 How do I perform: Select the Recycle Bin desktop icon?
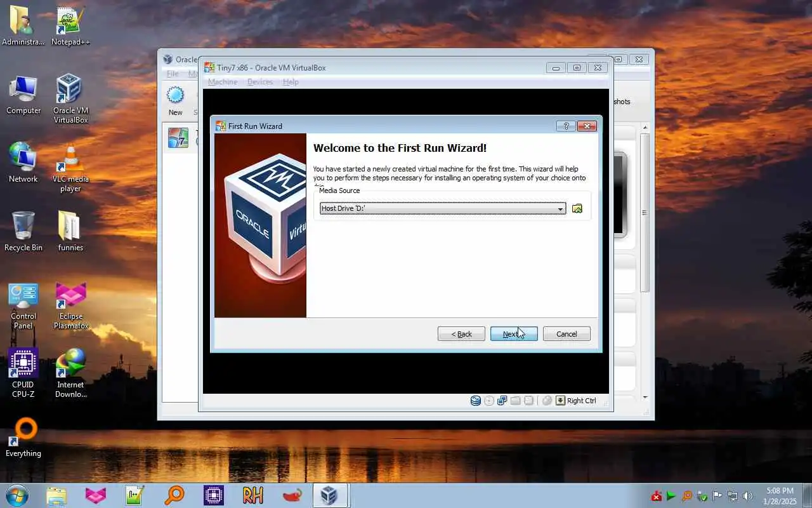(x=23, y=231)
